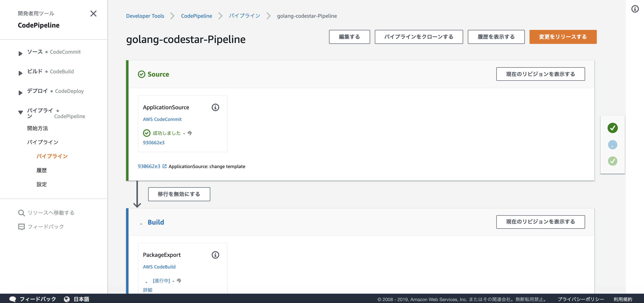Click the globe language icon in footer
The image size is (644, 303).
(67, 299)
